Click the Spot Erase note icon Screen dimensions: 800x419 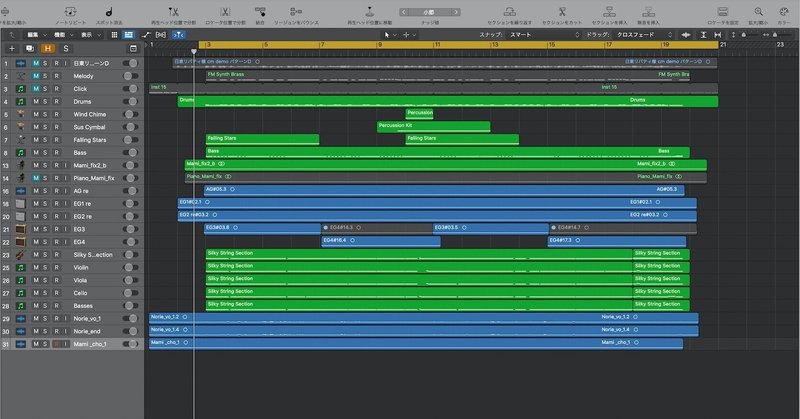tap(109, 11)
